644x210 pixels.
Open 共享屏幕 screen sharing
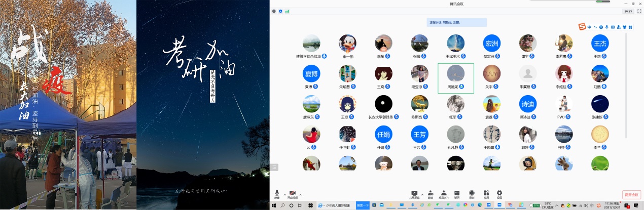tap(414, 194)
